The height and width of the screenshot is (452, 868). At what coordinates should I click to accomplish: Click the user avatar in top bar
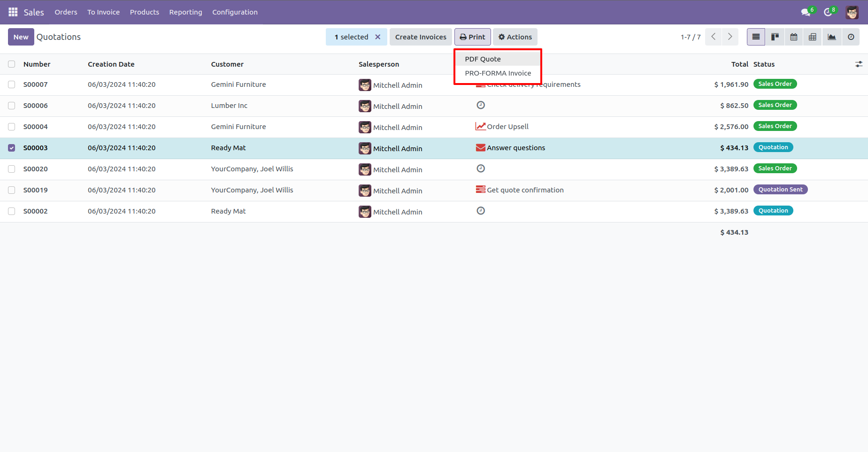[x=852, y=12]
